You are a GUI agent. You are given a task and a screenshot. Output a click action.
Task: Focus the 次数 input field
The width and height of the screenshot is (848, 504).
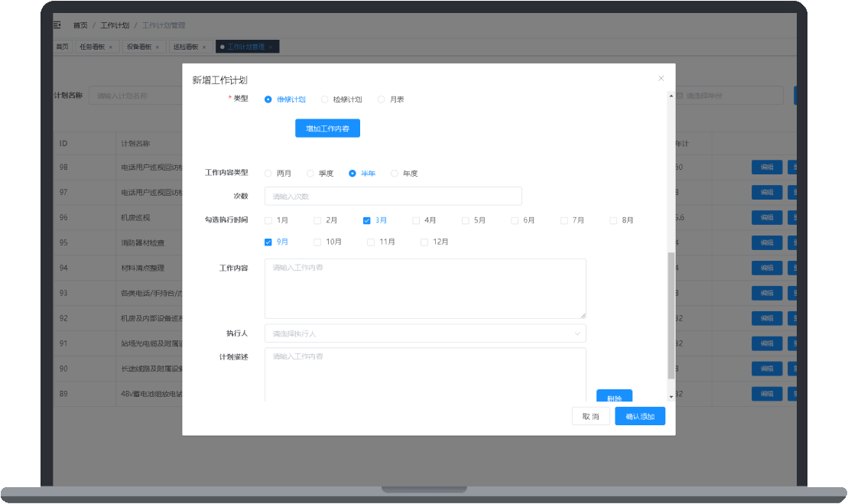tap(393, 197)
